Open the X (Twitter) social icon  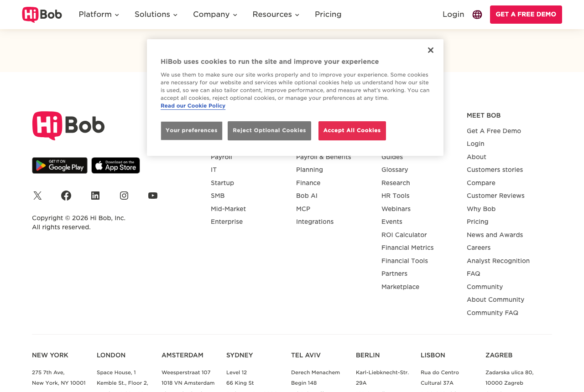coord(37,196)
